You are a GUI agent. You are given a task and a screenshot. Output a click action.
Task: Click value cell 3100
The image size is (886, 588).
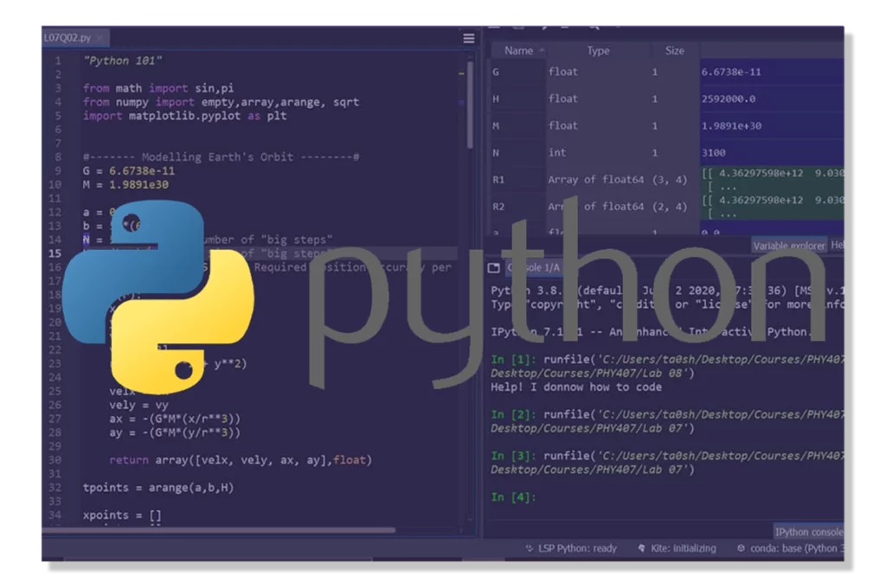[x=772, y=153]
